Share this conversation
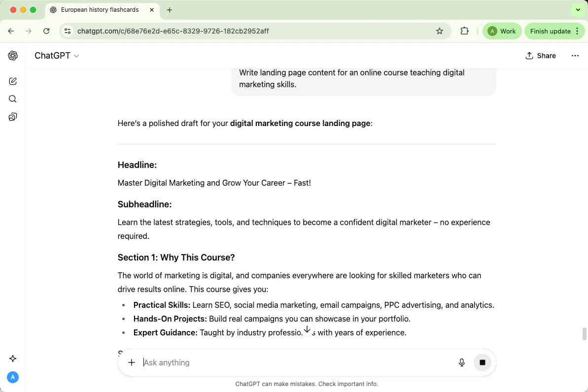Image resolution: width=588 pixels, height=392 pixels. pyautogui.click(x=541, y=56)
